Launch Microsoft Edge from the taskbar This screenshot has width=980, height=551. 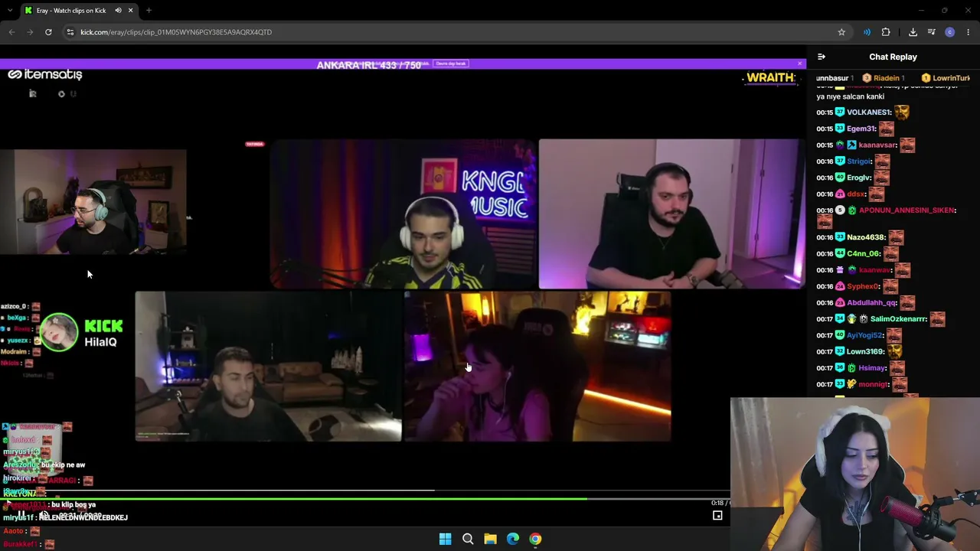click(513, 539)
